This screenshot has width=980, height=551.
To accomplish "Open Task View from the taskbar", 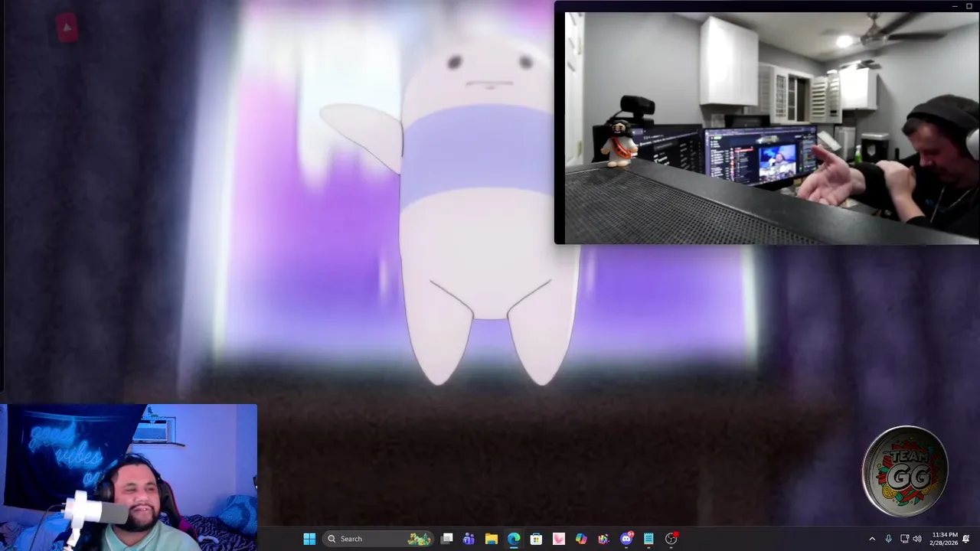I will pyautogui.click(x=447, y=539).
